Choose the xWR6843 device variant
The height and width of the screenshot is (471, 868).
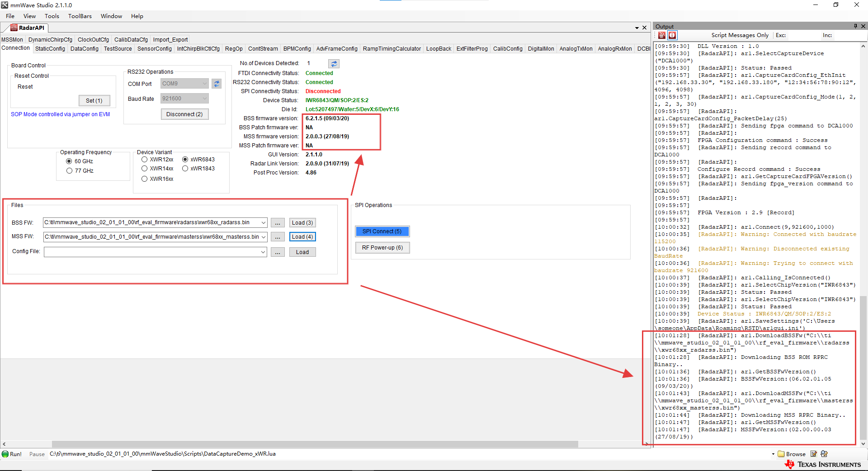(185, 160)
